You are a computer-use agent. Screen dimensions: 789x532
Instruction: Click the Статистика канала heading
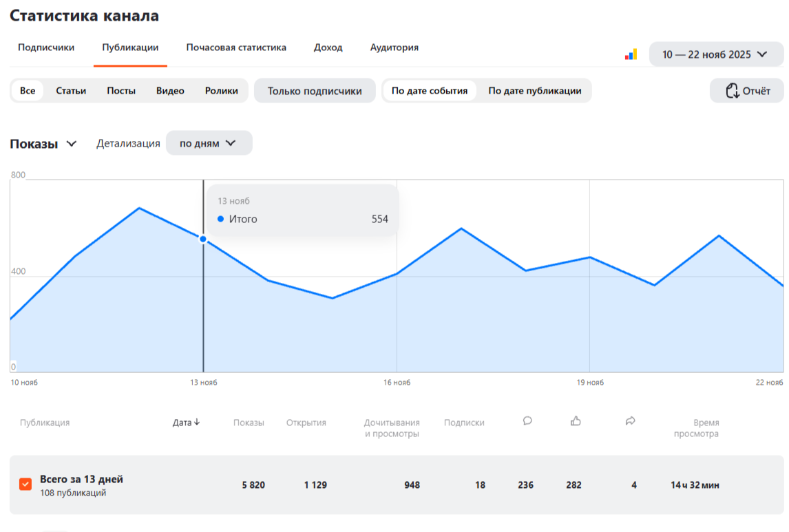click(84, 16)
